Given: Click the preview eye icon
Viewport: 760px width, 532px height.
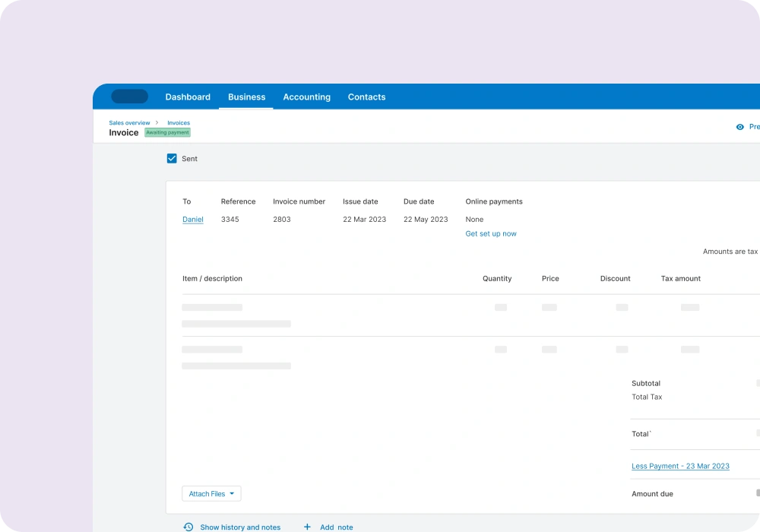Looking at the screenshot, I should tap(739, 127).
